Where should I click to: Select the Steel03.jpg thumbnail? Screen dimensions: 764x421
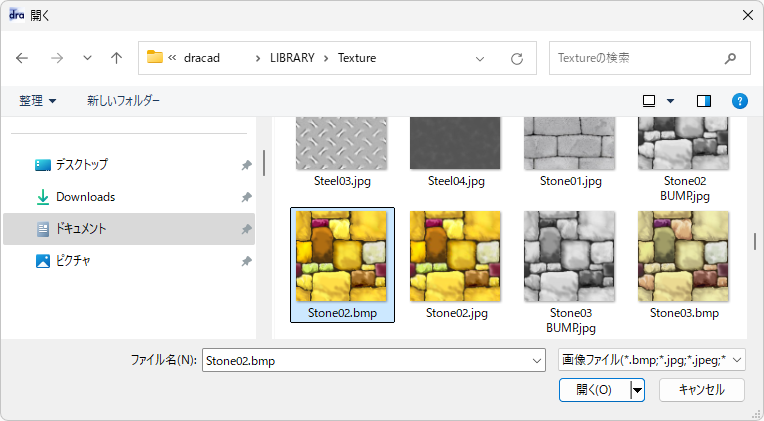coord(342,143)
